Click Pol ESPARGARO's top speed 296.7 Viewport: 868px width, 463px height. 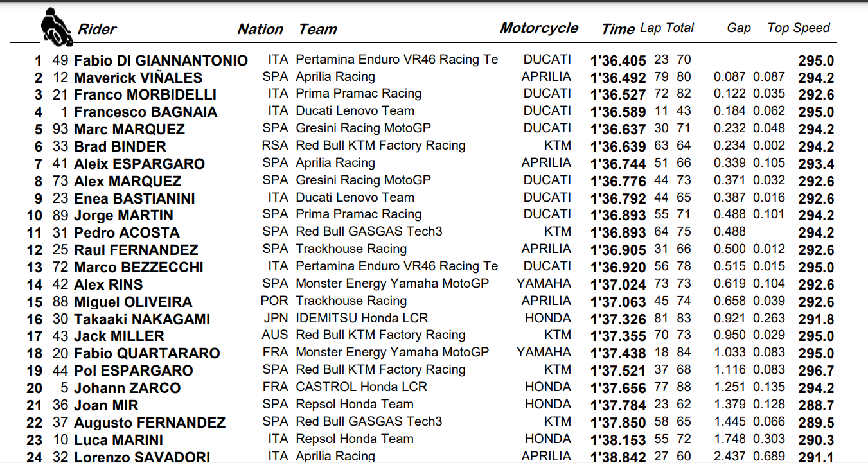pyautogui.click(x=815, y=371)
